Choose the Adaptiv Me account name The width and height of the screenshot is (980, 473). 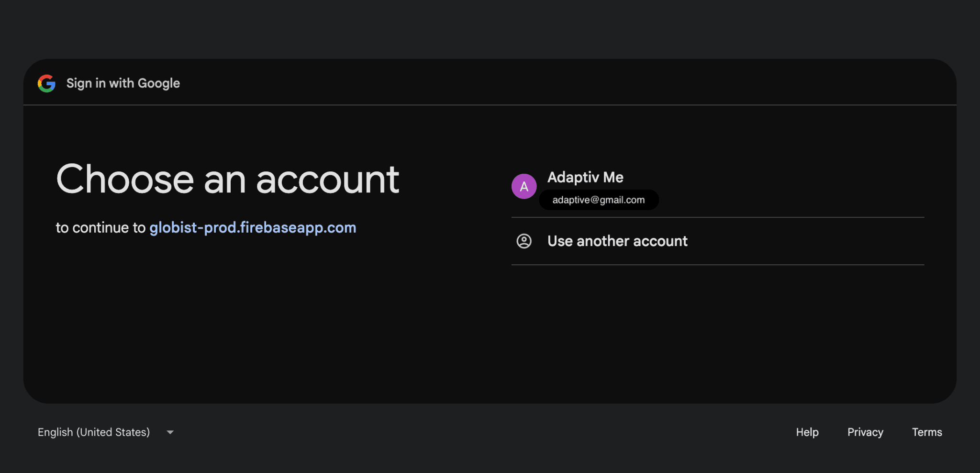click(585, 177)
